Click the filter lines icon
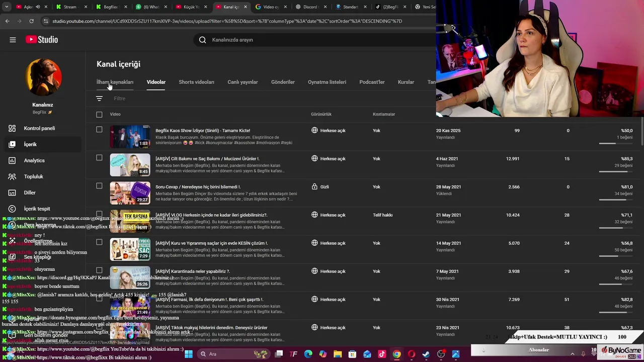Screen dimensions: 644x362 [x=99, y=99]
